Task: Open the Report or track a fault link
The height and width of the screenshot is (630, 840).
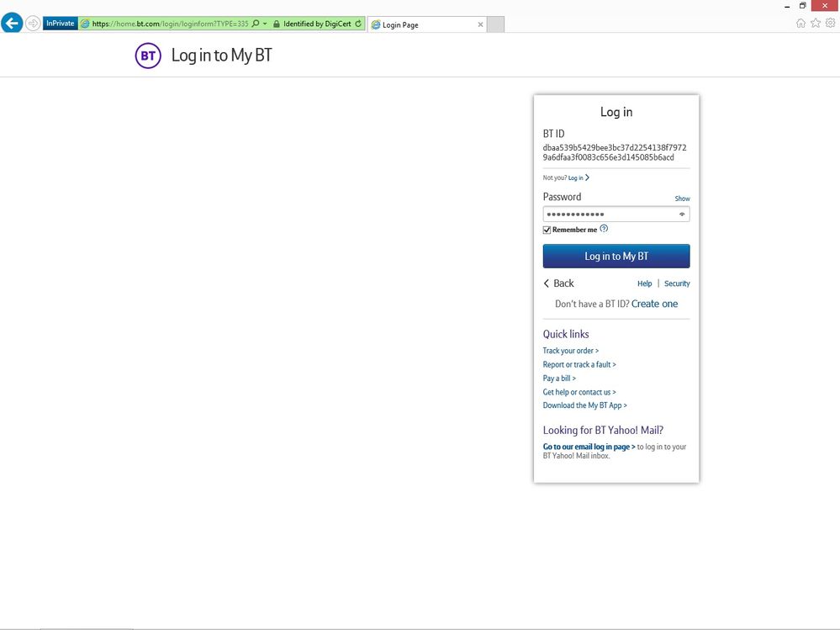Action: [579, 365]
